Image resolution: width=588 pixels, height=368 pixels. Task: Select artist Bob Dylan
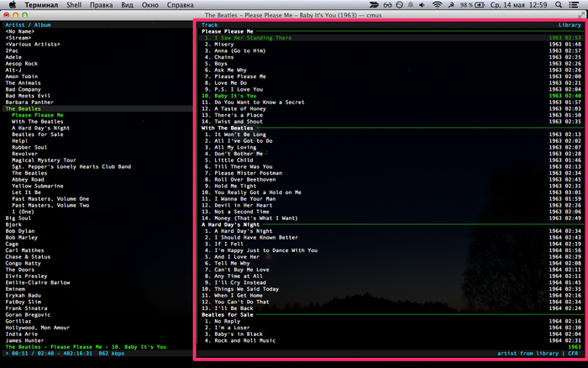(20, 231)
